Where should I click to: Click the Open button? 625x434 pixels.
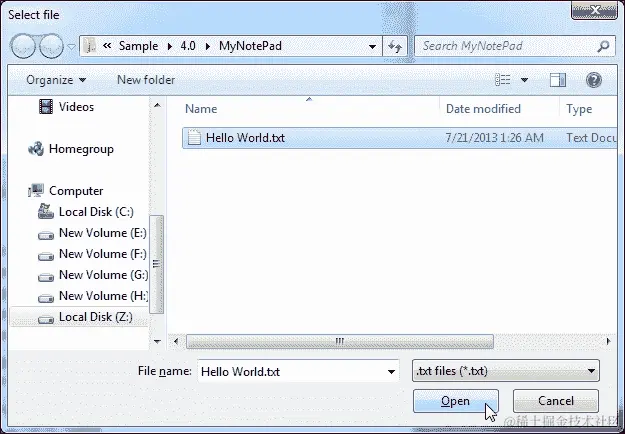click(456, 401)
